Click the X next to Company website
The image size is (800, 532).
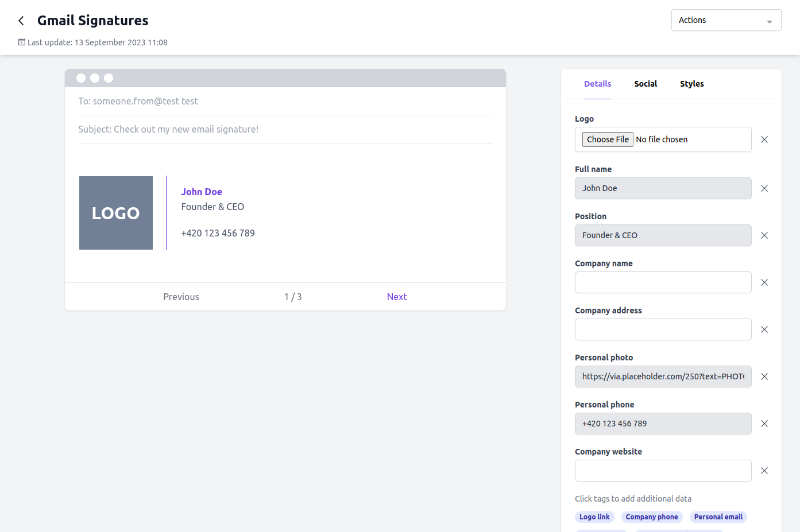(x=764, y=471)
